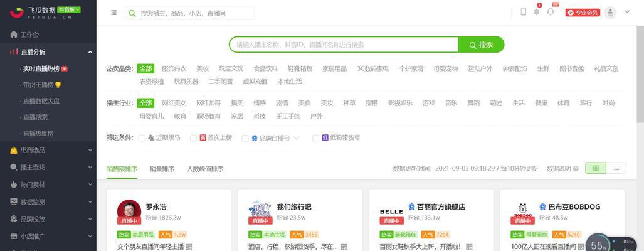Toggle the sidebar collapse menu icon

coord(113,13)
